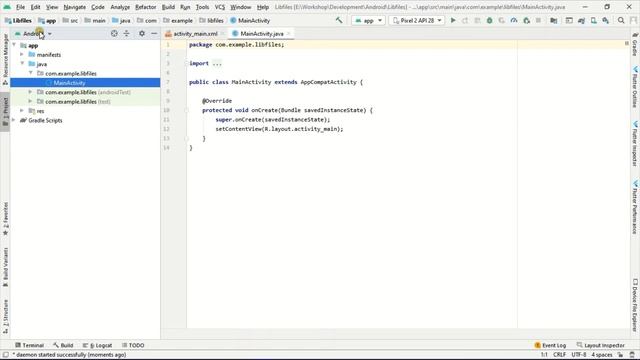The image size is (640, 360).
Task: Toggle the Structure tool window
Action: click(5, 317)
